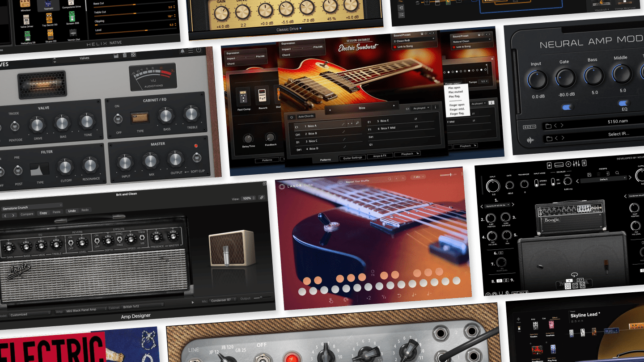Switch to the Amps & FX tab
This screenshot has height=362, width=644.
(x=380, y=155)
